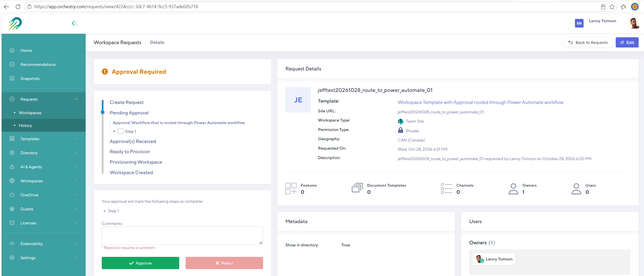644x276 pixels.
Task: Click the Directory compass icon
Action: (x=12, y=153)
